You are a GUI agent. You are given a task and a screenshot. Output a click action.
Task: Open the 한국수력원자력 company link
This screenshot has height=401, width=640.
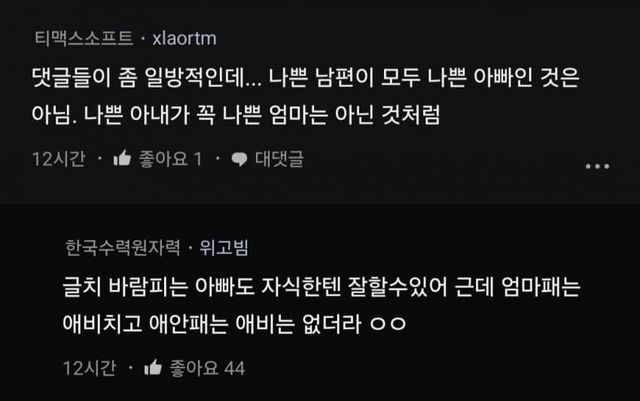point(122,247)
